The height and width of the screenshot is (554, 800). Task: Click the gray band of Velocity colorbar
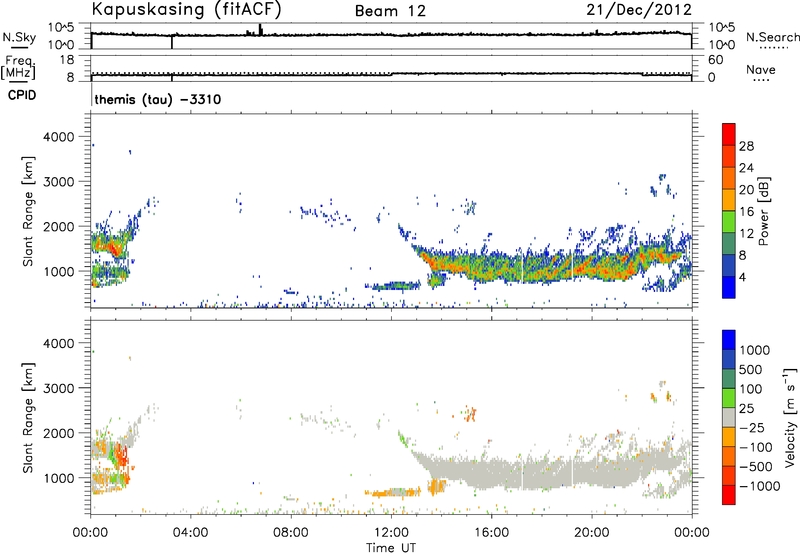coord(729,418)
